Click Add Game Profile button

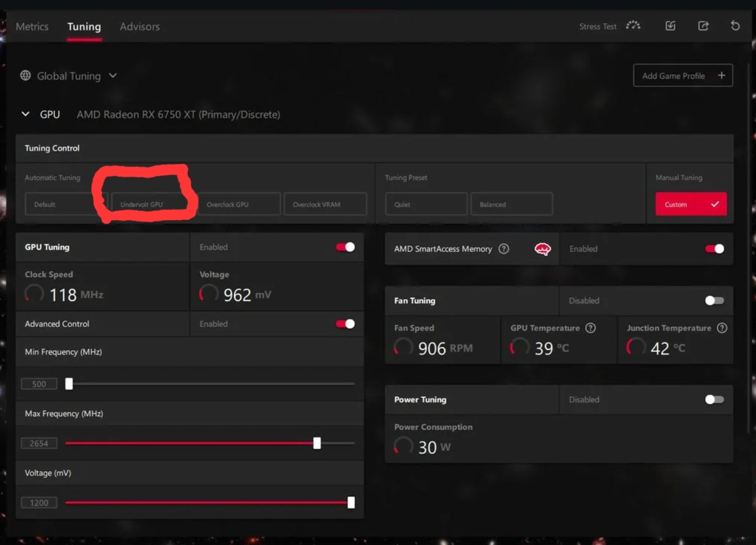683,75
